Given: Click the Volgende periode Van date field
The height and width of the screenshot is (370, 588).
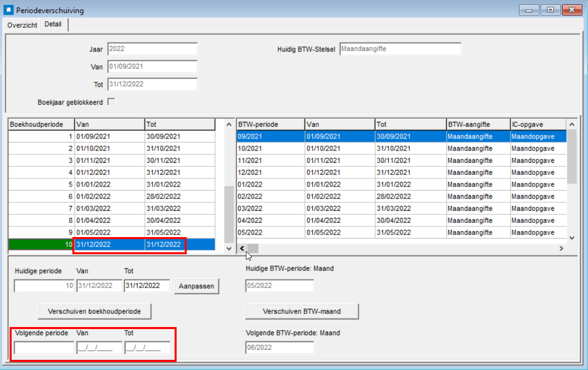Looking at the screenshot, I should [99, 348].
